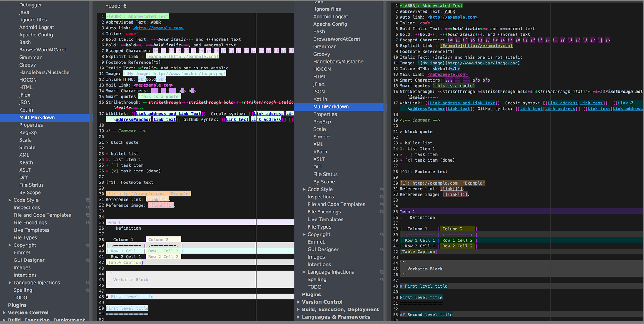Click 'Column 2' table header in right preview
This screenshot has width=644, height=324.
pos(452,229)
